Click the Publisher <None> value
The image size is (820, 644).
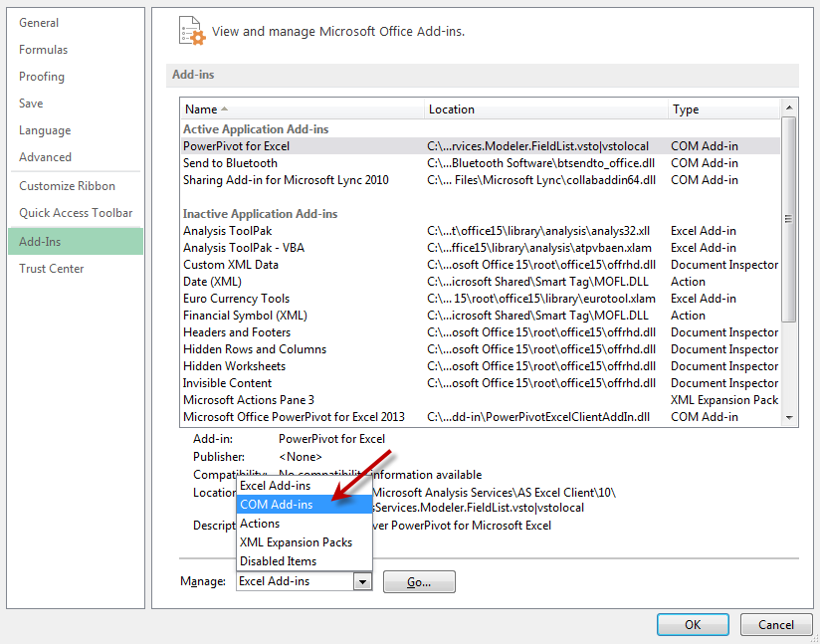pos(301,457)
